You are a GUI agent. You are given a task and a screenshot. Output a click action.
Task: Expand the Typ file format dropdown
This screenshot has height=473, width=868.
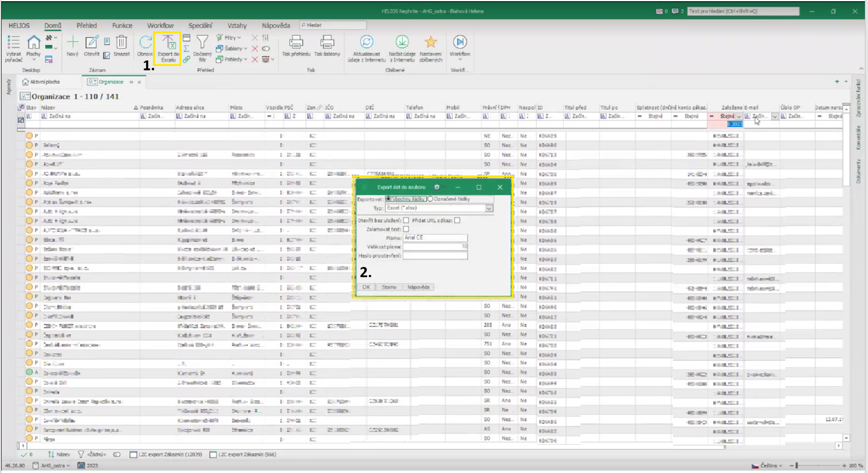pyautogui.click(x=489, y=209)
